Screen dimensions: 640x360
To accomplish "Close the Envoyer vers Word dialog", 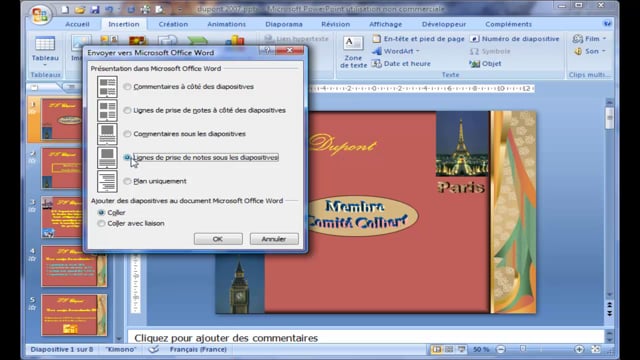I will 290,50.
